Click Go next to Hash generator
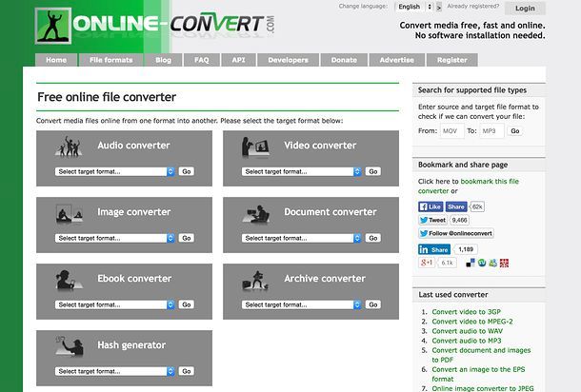The image size is (581, 392). coord(187,371)
